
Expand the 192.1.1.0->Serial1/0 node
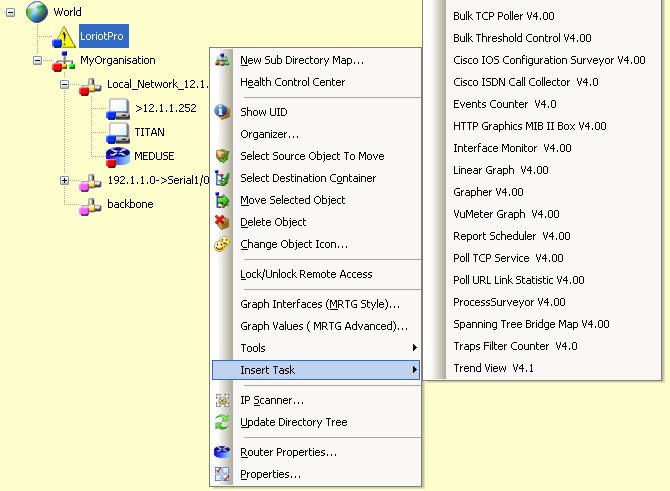coord(65,181)
